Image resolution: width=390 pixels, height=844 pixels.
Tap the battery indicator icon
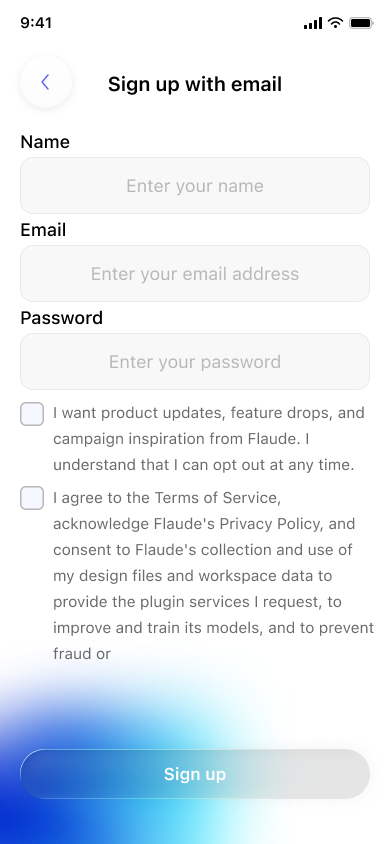tap(361, 23)
